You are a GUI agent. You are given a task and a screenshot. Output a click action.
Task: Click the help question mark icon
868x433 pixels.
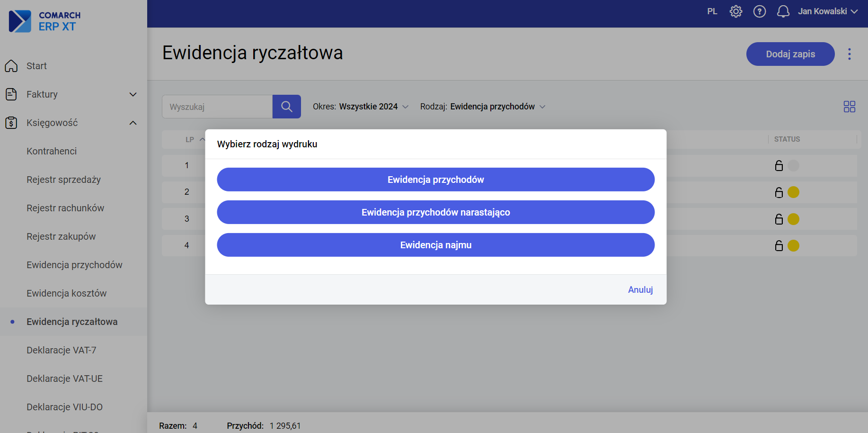(759, 11)
